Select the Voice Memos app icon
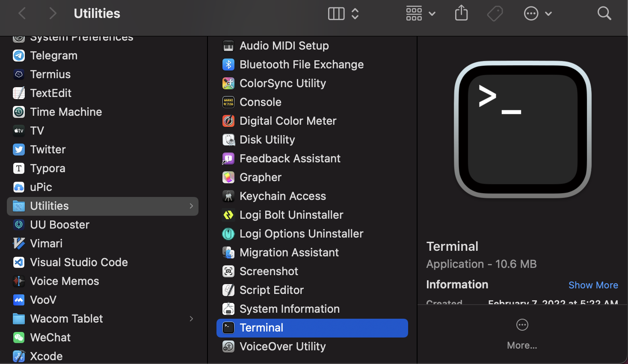This screenshot has width=628, height=364. point(19,281)
